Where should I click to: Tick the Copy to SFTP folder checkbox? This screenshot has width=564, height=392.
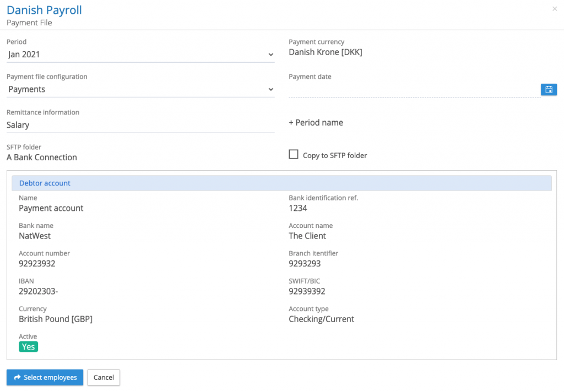point(294,155)
